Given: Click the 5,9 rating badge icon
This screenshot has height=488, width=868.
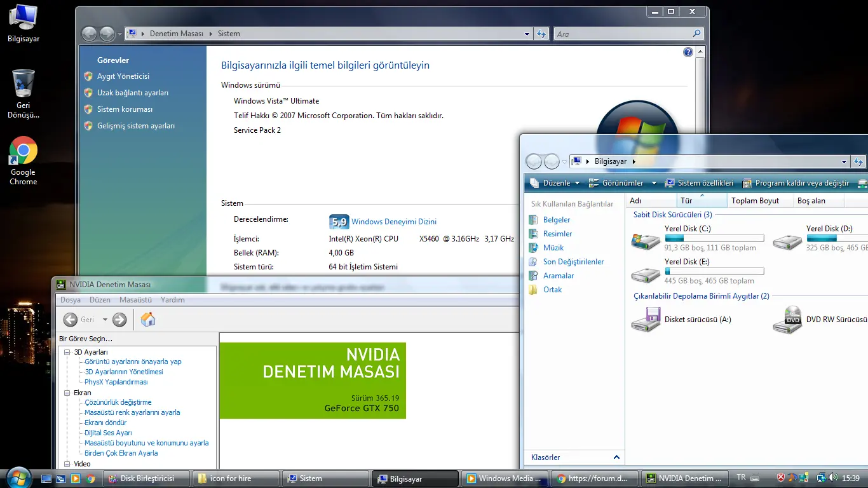Looking at the screenshot, I should (x=339, y=222).
